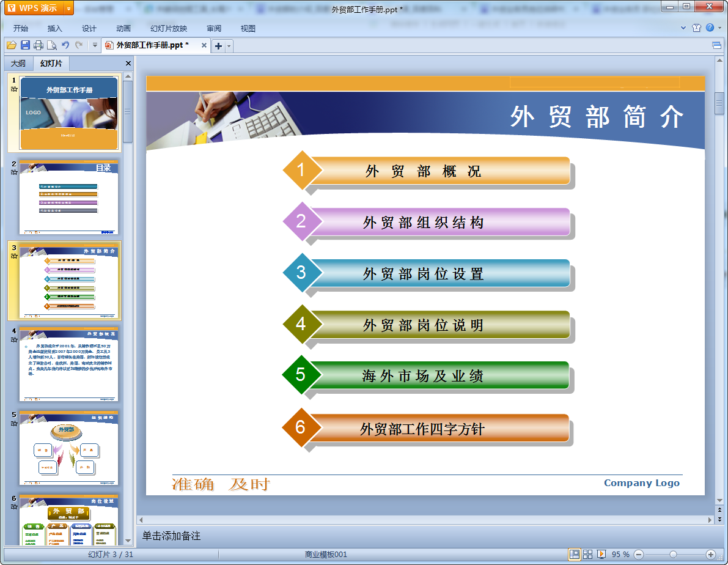Click the 外贸部岗位设置 item on slide
Image resolution: width=728 pixels, height=565 pixels.
pyautogui.click(x=427, y=274)
